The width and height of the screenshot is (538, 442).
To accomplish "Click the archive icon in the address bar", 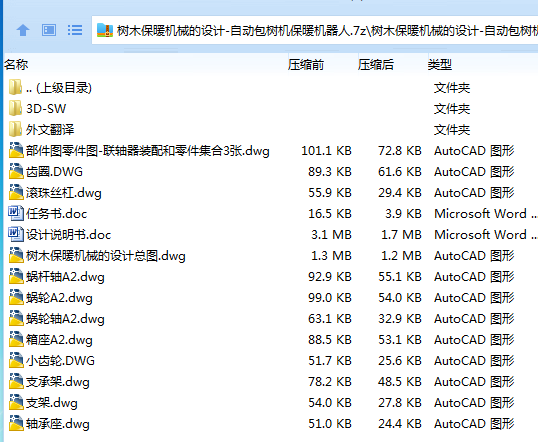I will (105, 30).
